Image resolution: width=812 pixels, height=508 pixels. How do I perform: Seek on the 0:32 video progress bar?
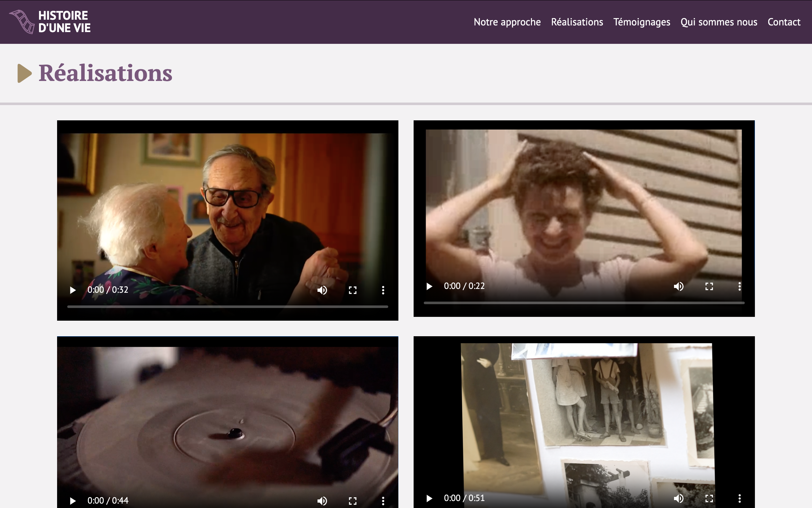click(227, 307)
